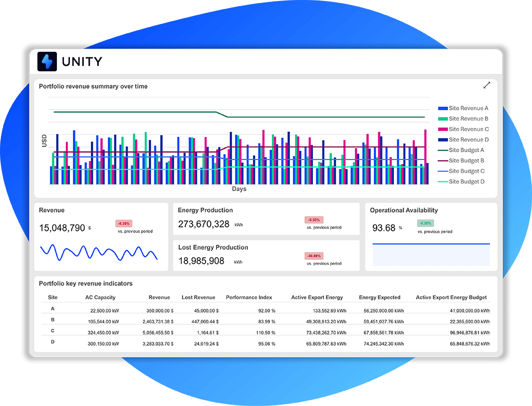Hide the Site Revenue C bars from the chart
Screen dimensions: 532x406
click(464, 129)
